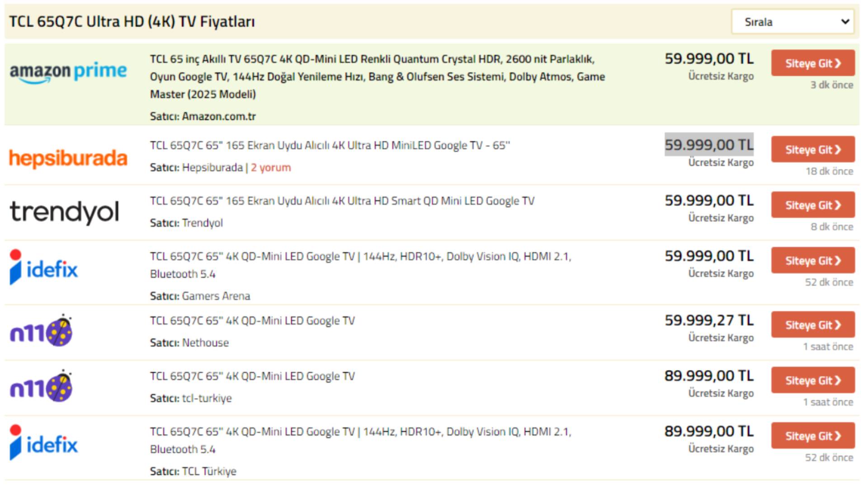Open the Trendyol Smart QD Mini LED title
868x488 pixels.
tap(342, 201)
